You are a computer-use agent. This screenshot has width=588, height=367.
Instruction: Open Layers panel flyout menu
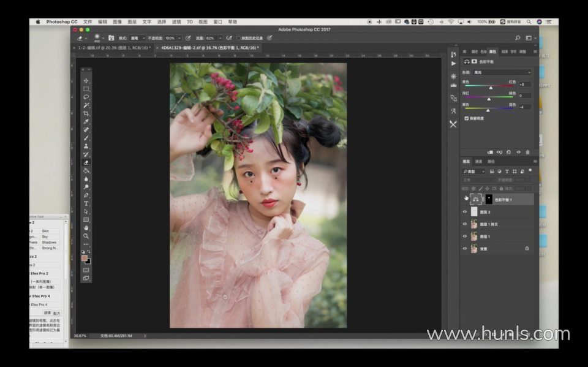535,161
